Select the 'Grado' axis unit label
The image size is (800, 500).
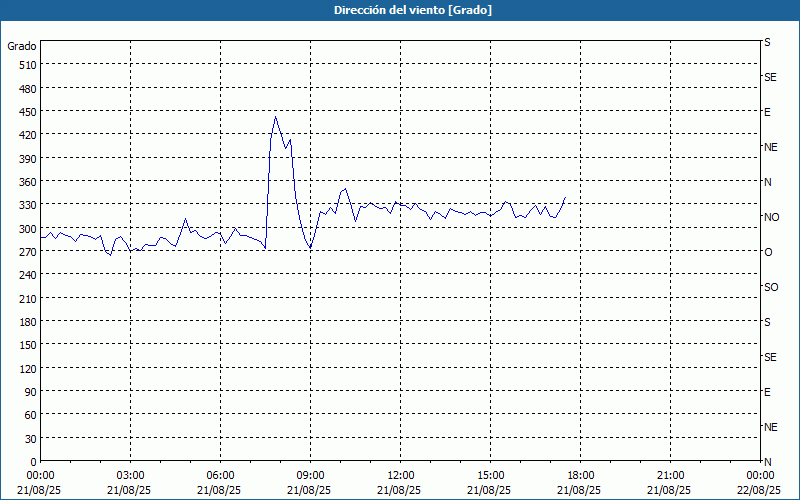click(22, 46)
